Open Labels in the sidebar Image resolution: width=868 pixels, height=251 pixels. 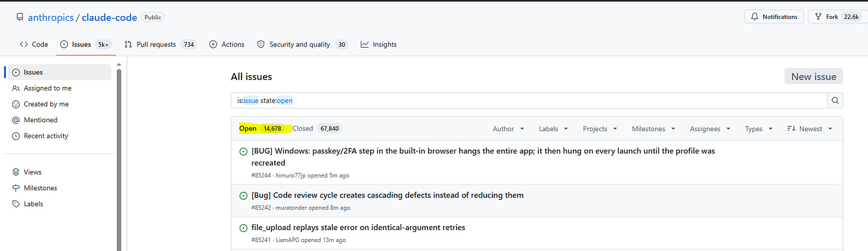click(33, 204)
